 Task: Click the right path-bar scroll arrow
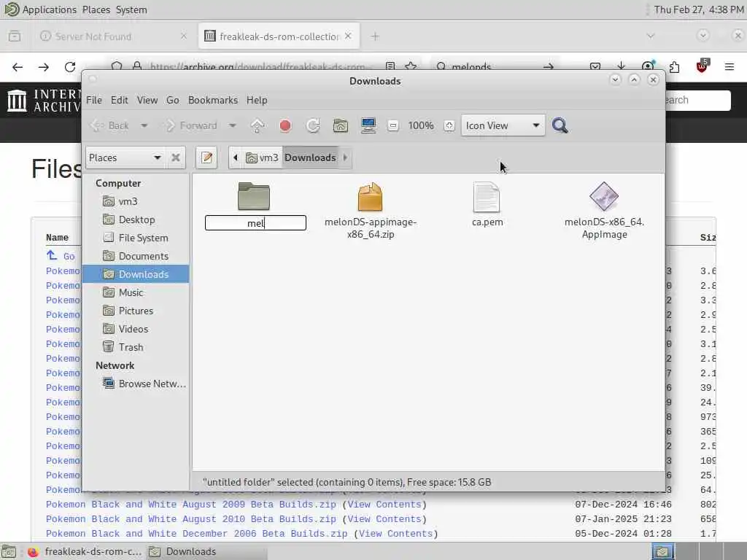point(345,157)
